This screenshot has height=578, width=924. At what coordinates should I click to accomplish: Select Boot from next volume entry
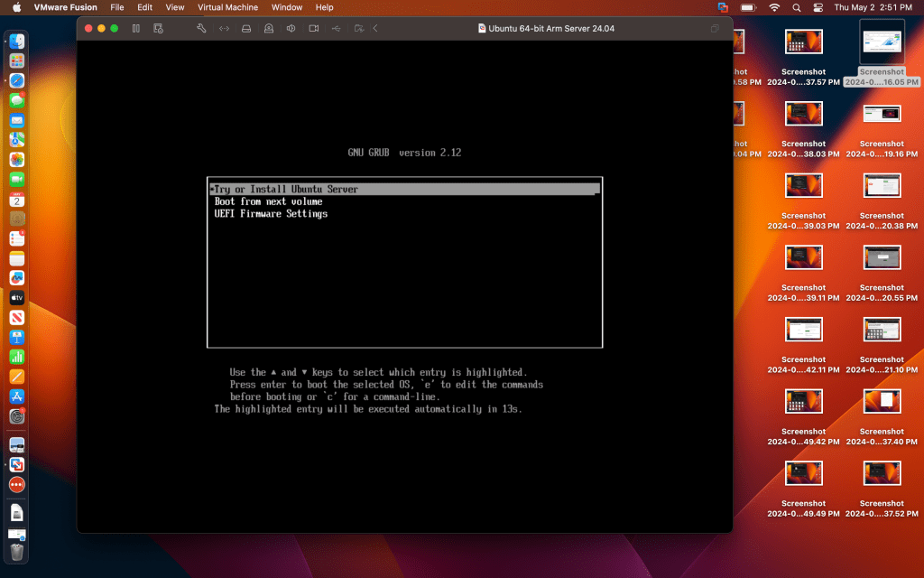pos(268,201)
